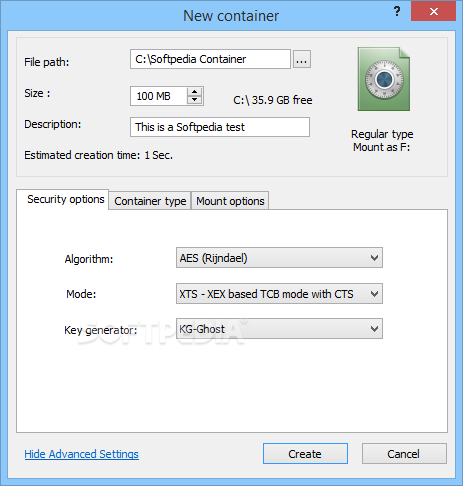Click the 'Mode:' label

tap(81, 294)
